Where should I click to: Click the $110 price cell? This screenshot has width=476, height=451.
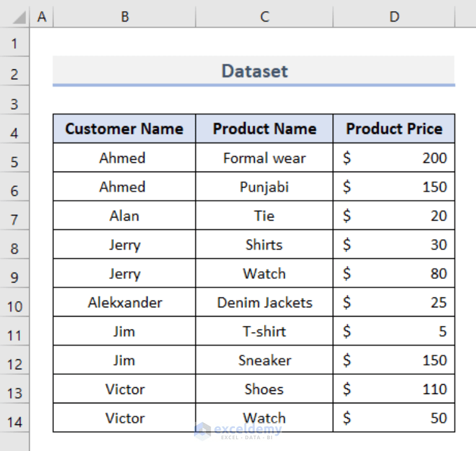tap(394, 389)
